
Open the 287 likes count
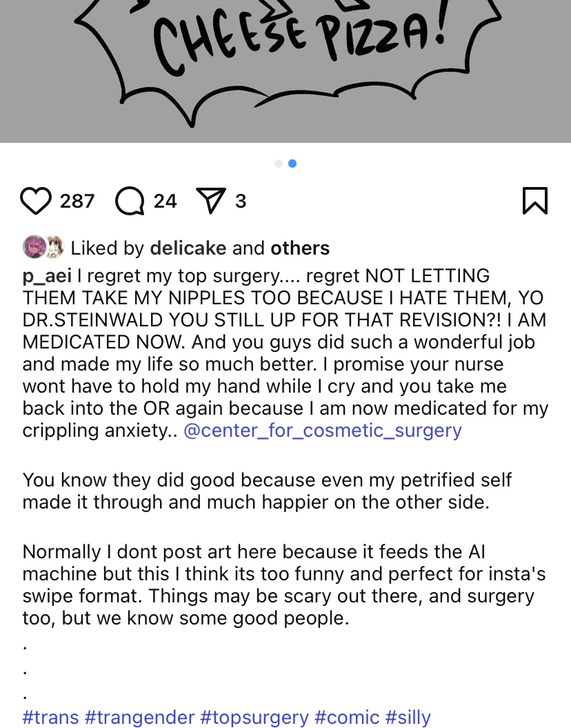(x=77, y=201)
